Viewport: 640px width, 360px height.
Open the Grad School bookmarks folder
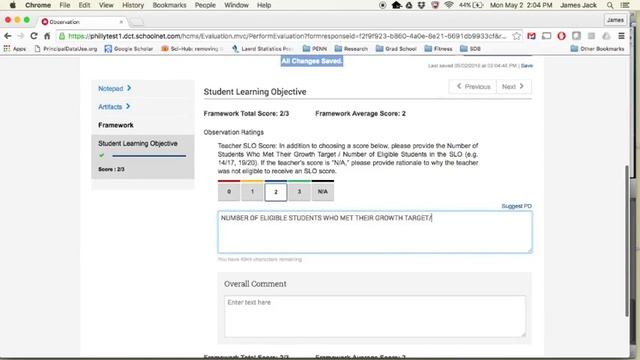click(396, 49)
